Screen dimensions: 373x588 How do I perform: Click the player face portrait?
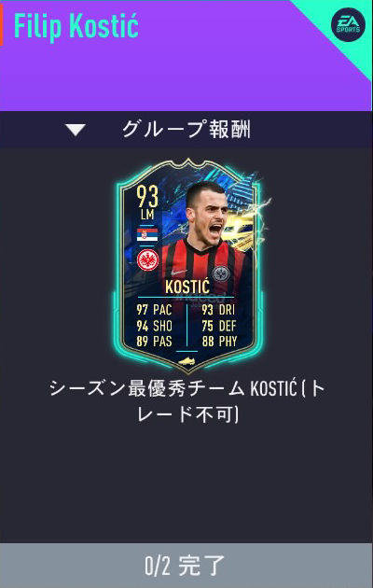[x=207, y=215]
